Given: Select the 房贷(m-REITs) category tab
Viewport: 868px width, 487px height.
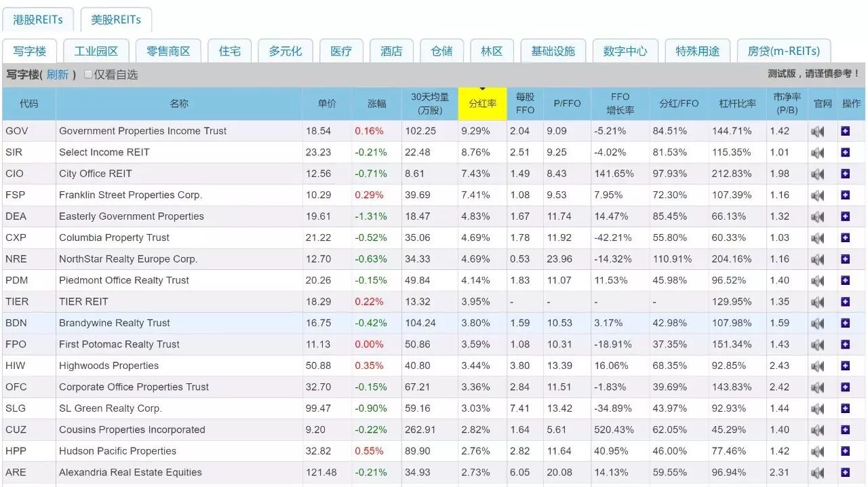Looking at the screenshot, I should 784,51.
